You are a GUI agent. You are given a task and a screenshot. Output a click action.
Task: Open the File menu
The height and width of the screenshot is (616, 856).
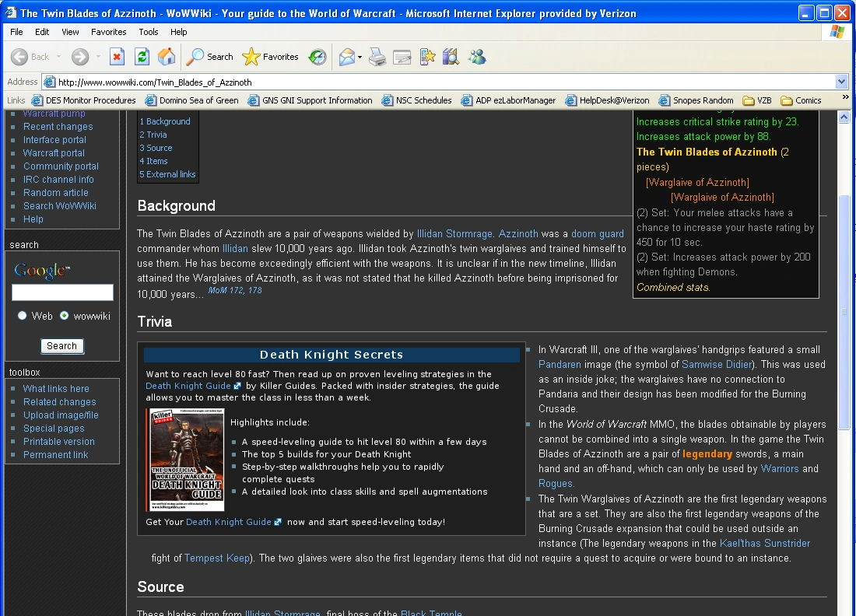click(16, 32)
